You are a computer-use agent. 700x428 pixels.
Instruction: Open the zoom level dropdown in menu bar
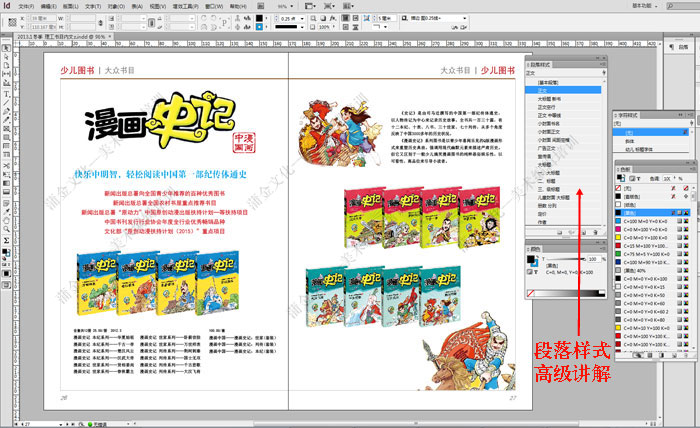(x=292, y=6)
